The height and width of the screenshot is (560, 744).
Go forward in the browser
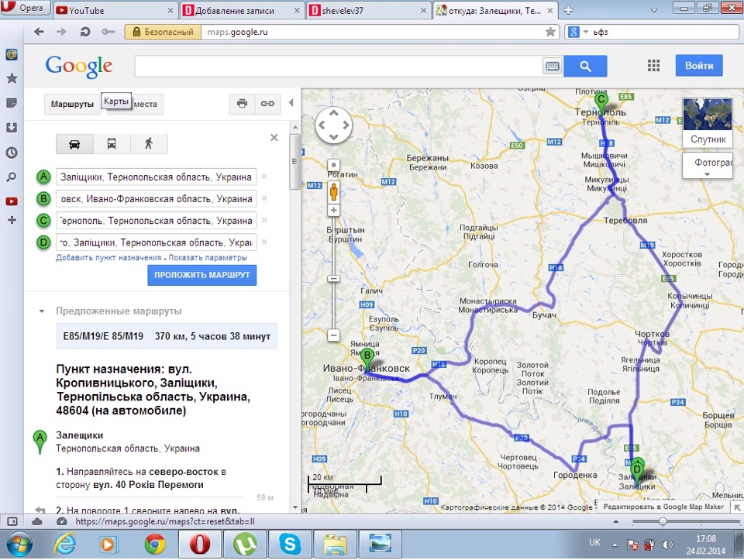click(62, 32)
